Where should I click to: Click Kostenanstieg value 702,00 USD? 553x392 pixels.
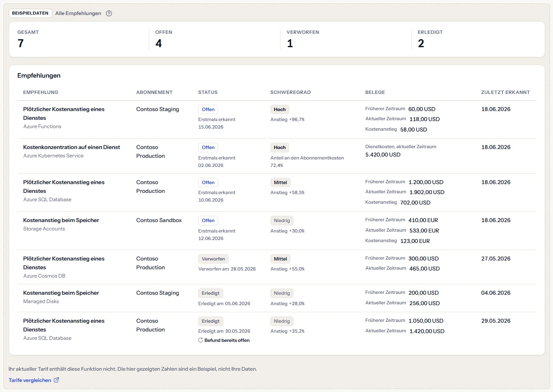[415, 202]
